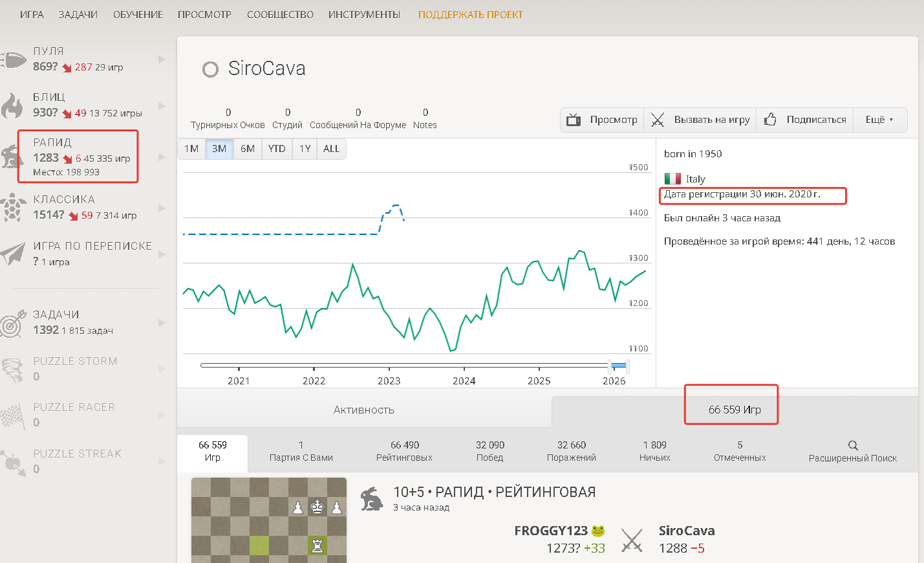Open the Сообщество menu
This screenshot has height=563, width=924.
280,15
